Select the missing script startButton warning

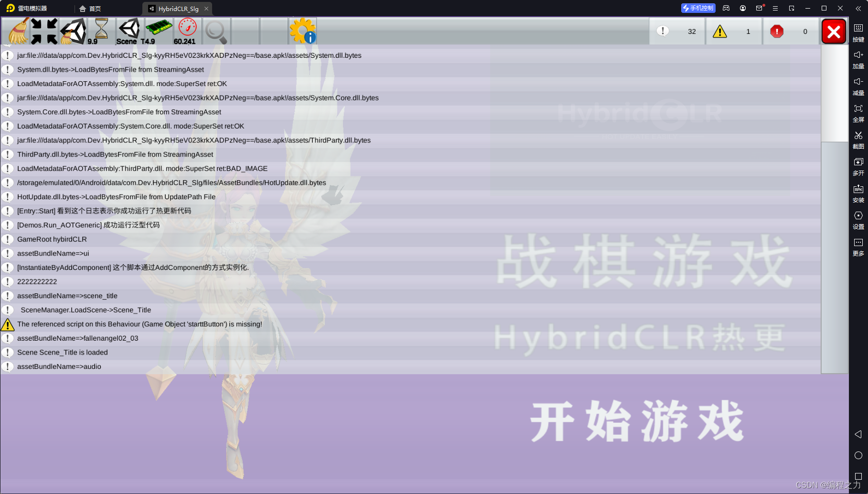click(410, 324)
